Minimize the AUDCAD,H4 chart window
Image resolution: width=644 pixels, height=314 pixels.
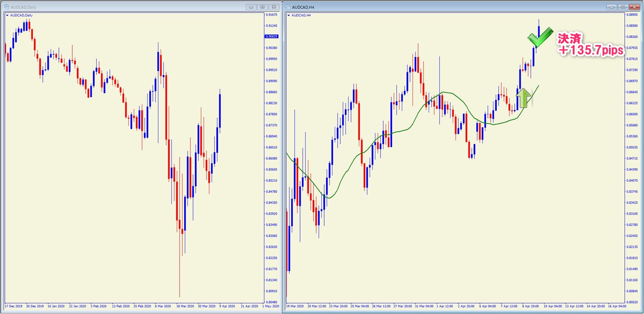click(x=612, y=7)
